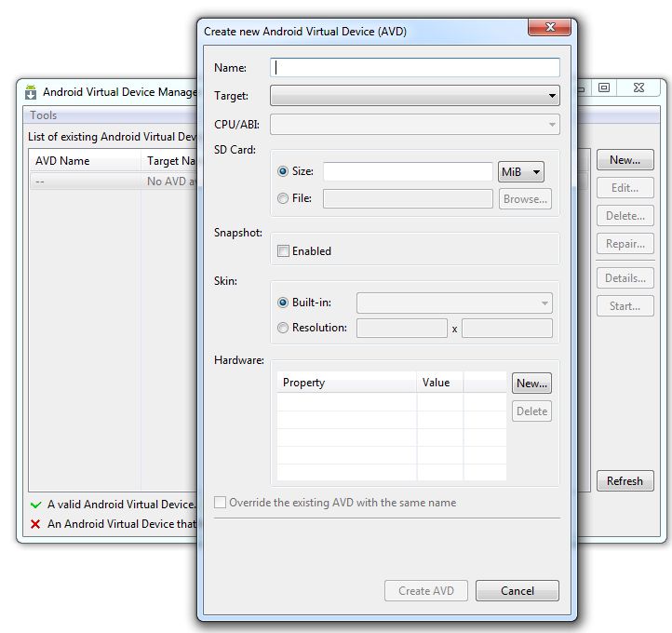This screenshot has height=633, width=672.
Task: Click the SD Card File path field
Action: [x=408, y=199]
